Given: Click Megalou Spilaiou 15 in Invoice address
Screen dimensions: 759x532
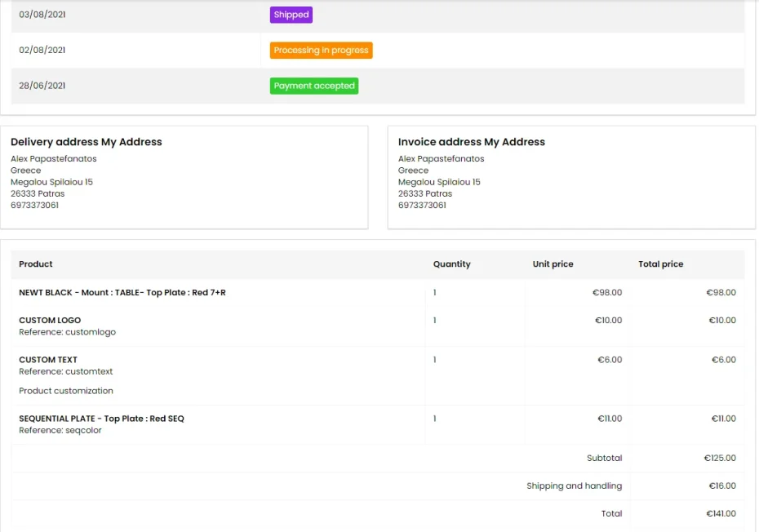Looking at the screenshot, I should coord(439,182).
